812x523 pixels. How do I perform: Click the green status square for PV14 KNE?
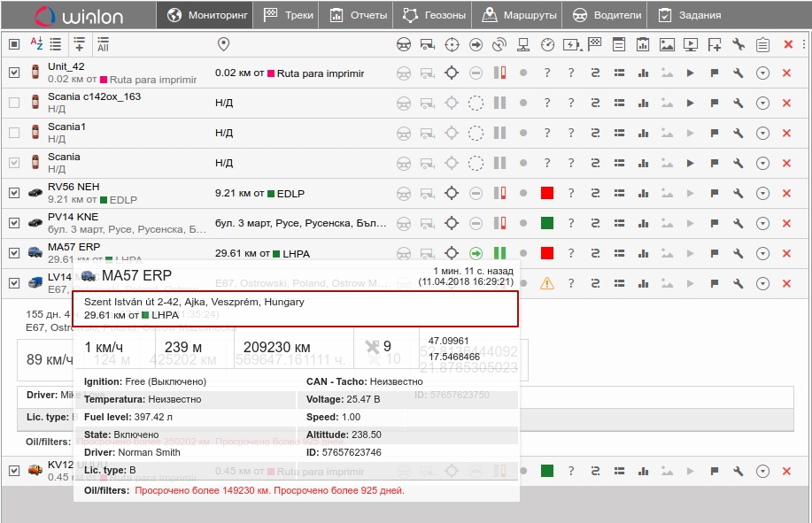[547, 223]
